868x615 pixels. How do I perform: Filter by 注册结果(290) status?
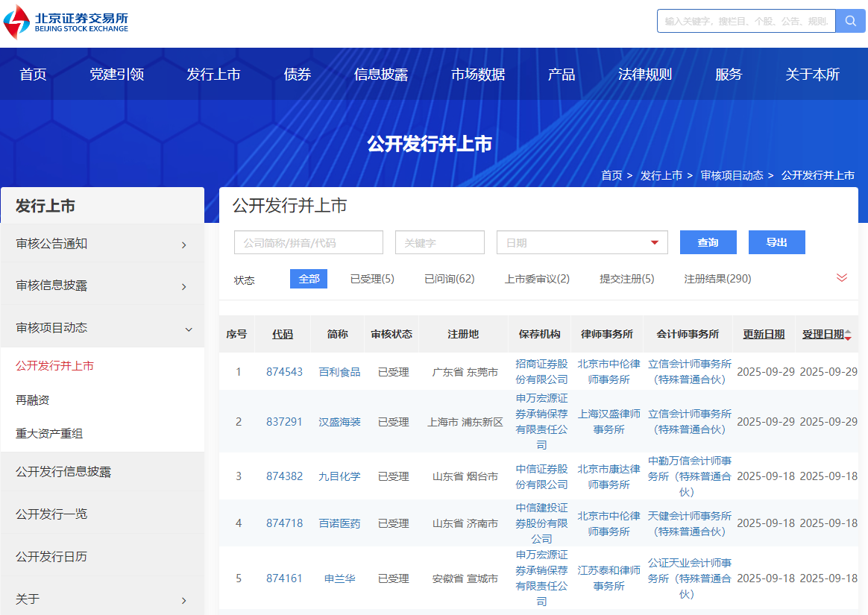[x=717, y=279]
